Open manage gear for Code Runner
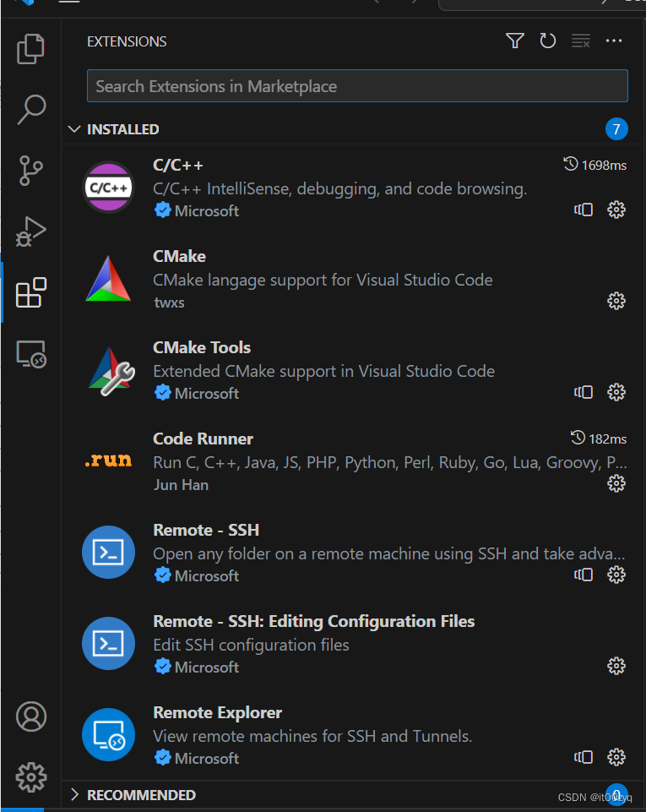Viewport: 646px width, 812px height. click(x=616, y=483)
